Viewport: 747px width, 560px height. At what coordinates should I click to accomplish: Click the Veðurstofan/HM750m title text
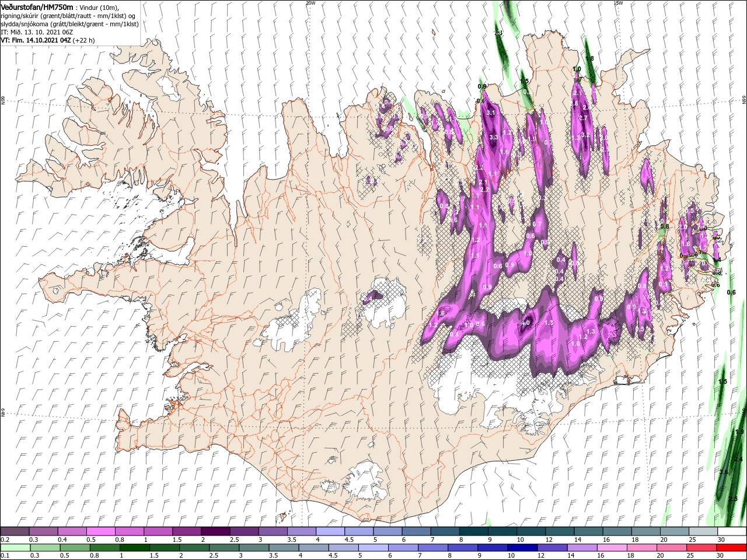tap(37, 6)
